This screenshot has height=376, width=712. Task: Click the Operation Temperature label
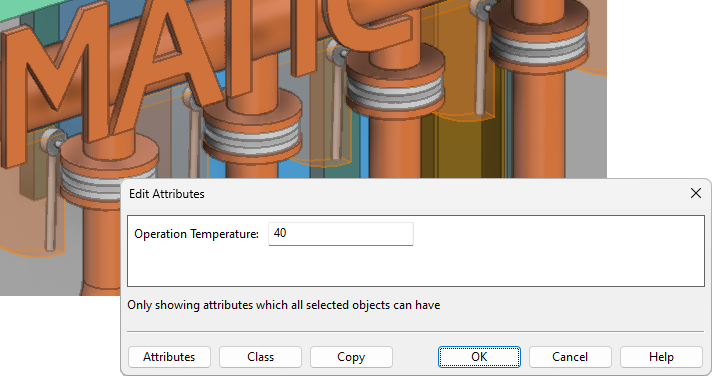tap(196, 234)
